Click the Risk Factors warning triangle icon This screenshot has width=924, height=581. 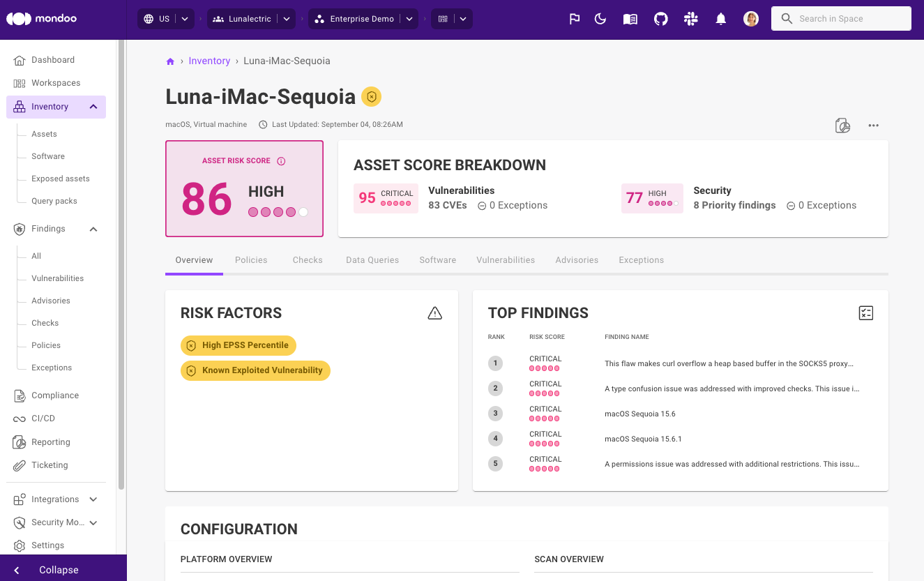tap(435, 313)
